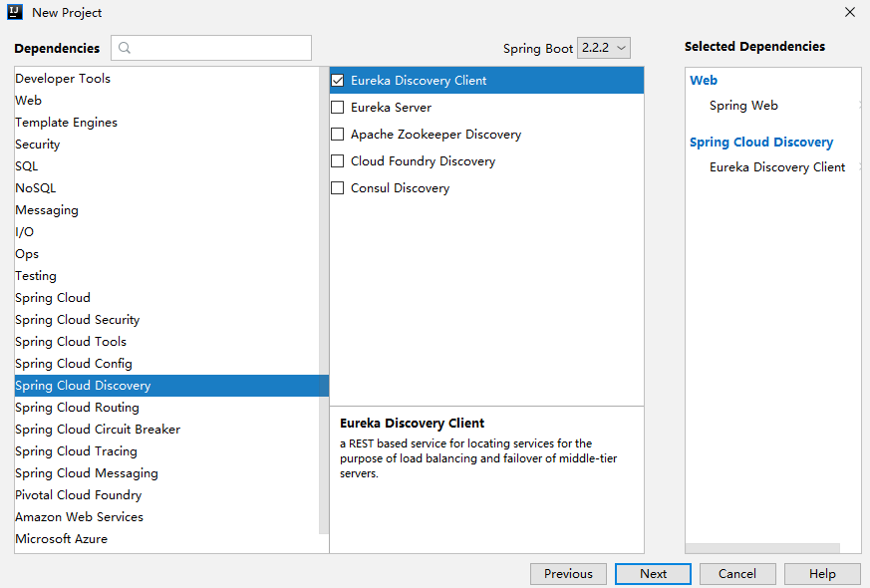Image resolution: width=870 pixels, height=588 pixels.
Task: Select Template Engines category
Action: click(x=167, y=122)
